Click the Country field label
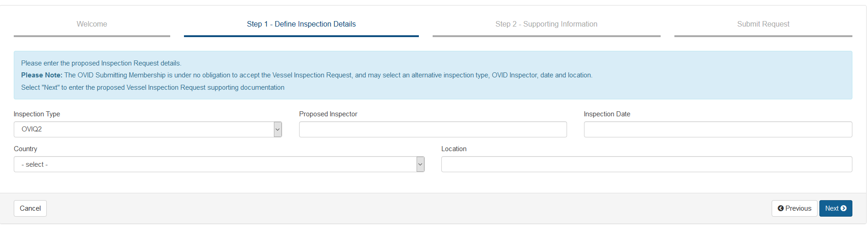868x229 pixels. pos(25,149)
